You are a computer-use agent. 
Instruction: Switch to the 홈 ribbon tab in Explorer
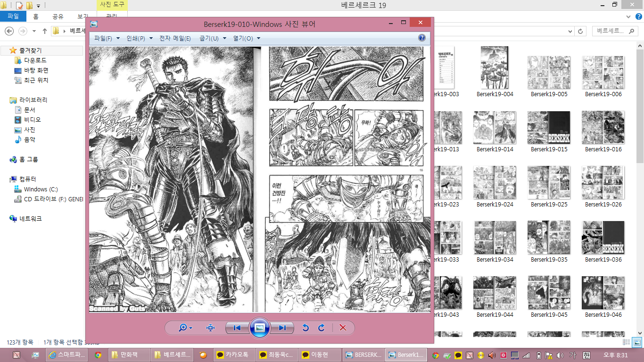36,16
